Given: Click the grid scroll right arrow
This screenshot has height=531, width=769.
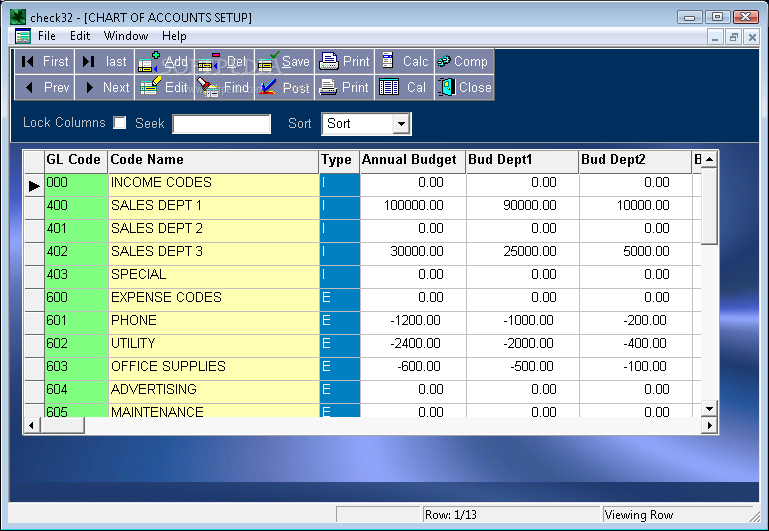Looking at the screenshot, I should [x=709, y=426].
